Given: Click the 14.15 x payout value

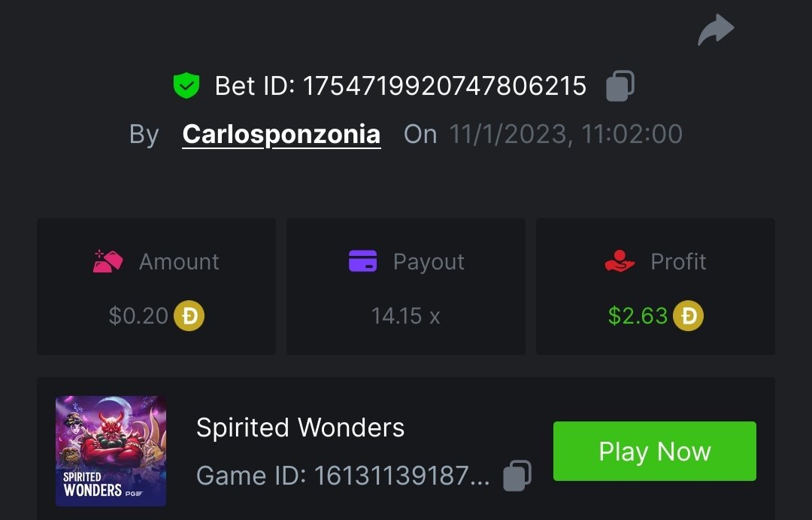Looking at the screenshot, I should coord(405,316).
